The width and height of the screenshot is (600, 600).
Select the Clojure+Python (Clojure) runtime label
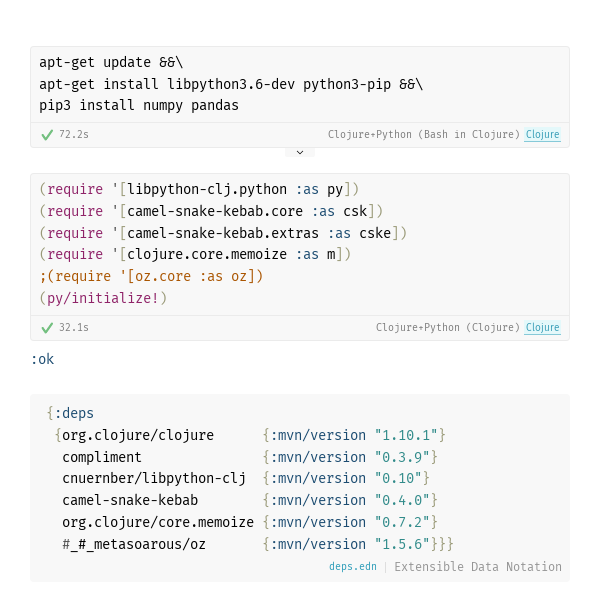pos(448,328)
